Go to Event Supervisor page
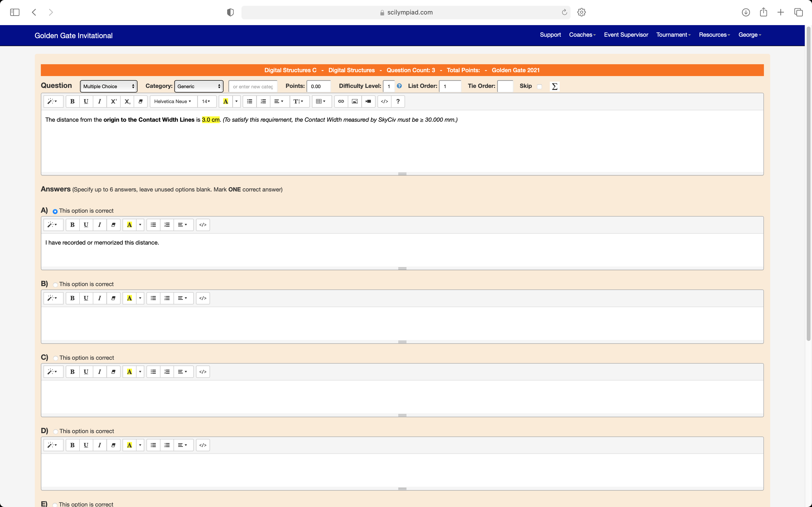 [x=626, y=35]
